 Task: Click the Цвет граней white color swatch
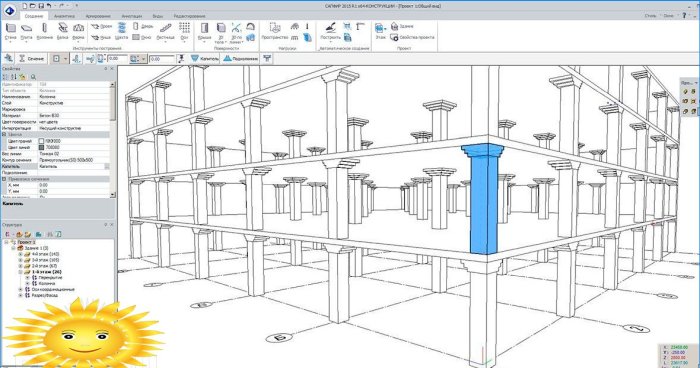41,141
